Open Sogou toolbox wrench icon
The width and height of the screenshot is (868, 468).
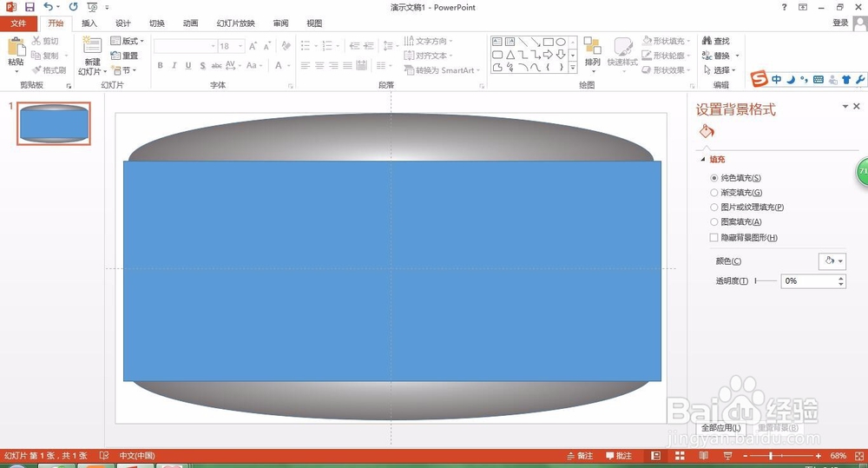point(859,80)
